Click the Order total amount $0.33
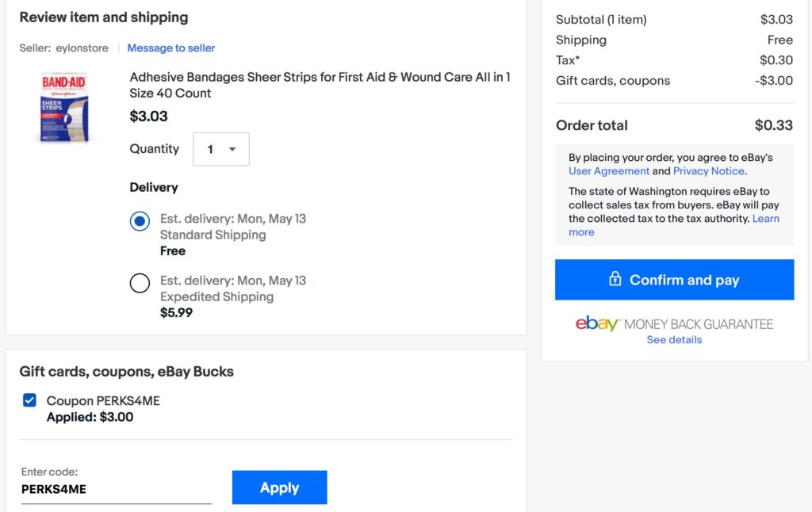Viewport: 812px width, 512px height. pos(774,125)
